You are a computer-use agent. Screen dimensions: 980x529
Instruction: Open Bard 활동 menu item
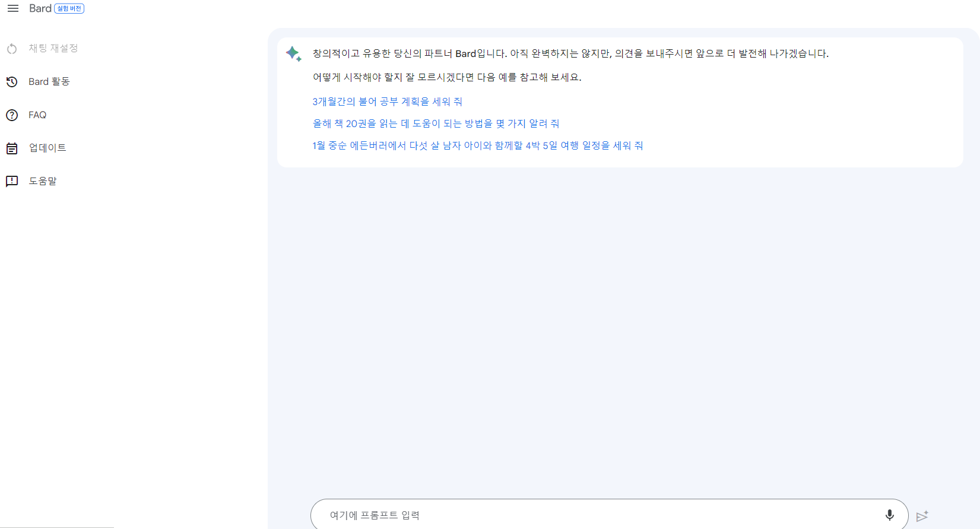tap(49, 81)
